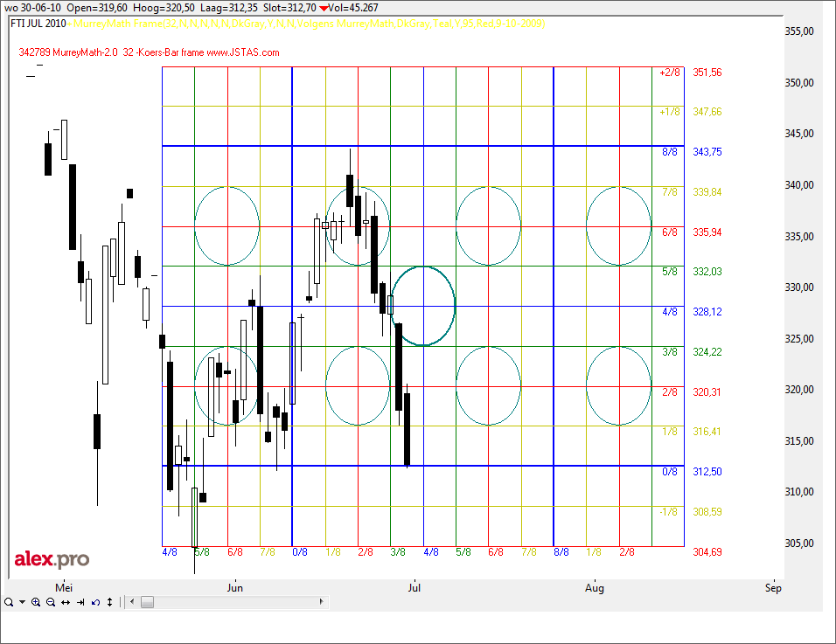Click the horizontal fit-width arrows icon
The width and height of the screenshot is (836, 644).
66,602
